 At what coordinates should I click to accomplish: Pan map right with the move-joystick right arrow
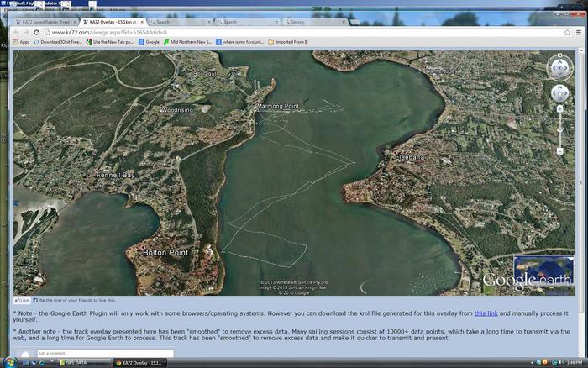565,93
